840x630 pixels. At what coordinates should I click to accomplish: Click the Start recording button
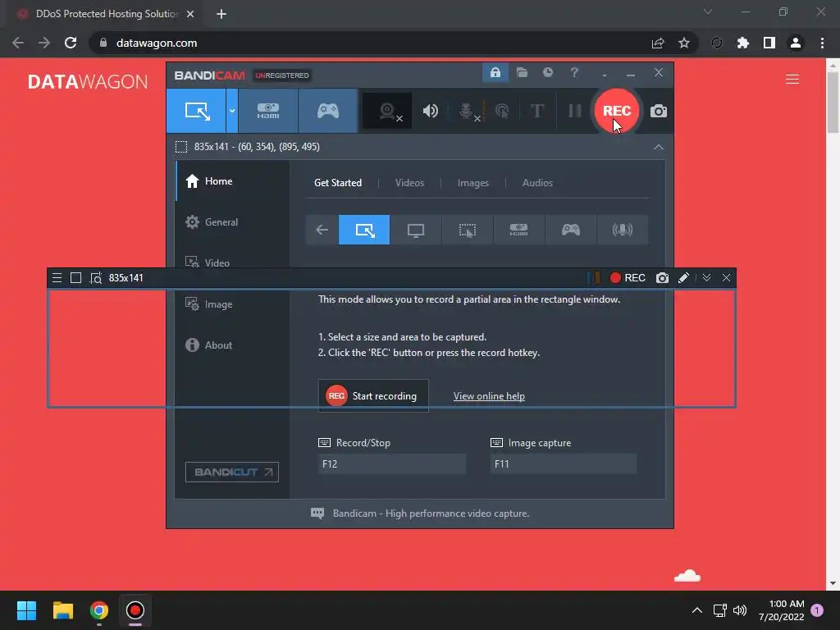[373, 396]
